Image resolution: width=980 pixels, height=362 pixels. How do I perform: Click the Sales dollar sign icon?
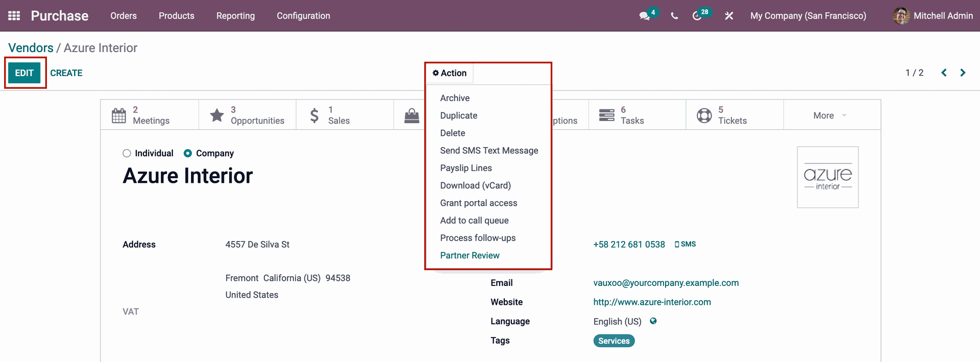pyautogui.click(x=314, y=115)
